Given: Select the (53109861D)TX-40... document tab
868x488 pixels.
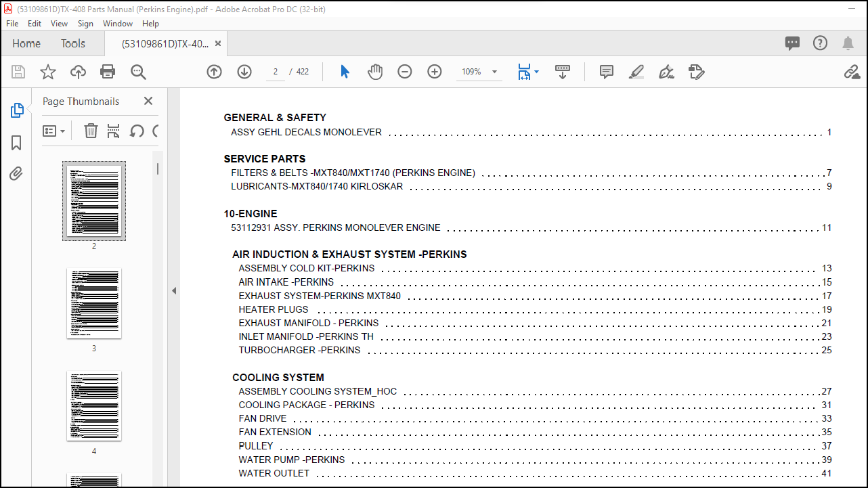Looking at the screenshot, I should [165, 43].
